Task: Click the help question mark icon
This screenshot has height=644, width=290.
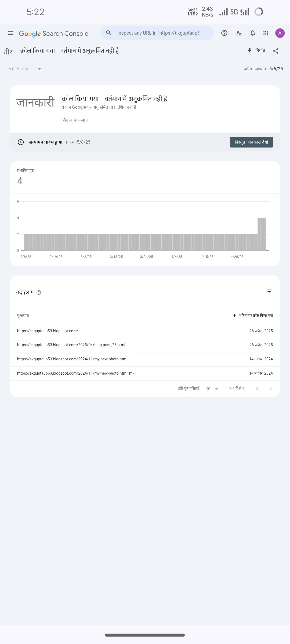Action: click(x=224, y=33)
